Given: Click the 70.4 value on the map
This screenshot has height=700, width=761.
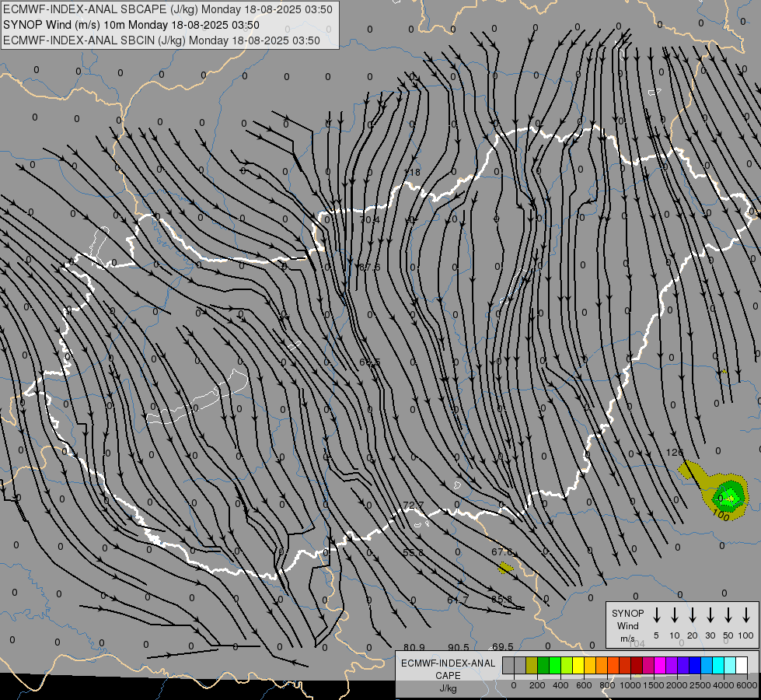Looking at the screenshot, I should 369,219.
